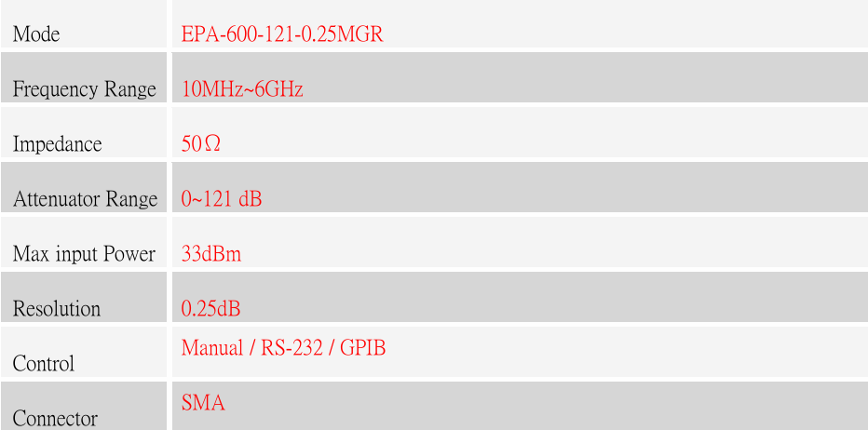Screen dimensions: 868x430
Task: Click the Attenuator Range label
Action: [x=86, y=198]
